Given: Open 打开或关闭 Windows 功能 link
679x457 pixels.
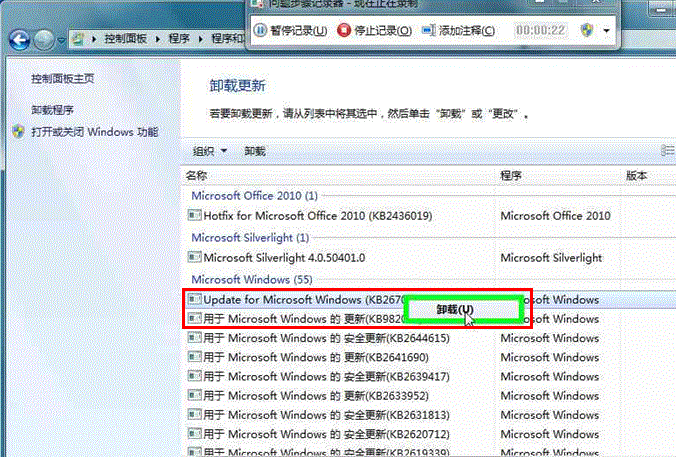Looking at the screenshot, I should tap(94, 132).
